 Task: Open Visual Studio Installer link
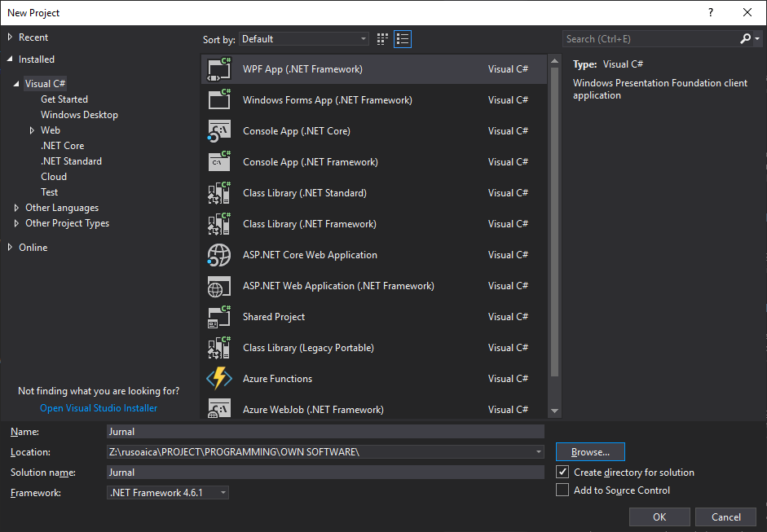tap(99, 408)
